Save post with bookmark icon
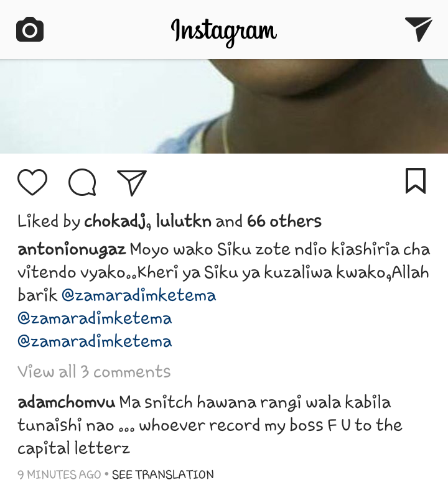The height and width of the screenshot is (490, 448). tap(416, 181)
